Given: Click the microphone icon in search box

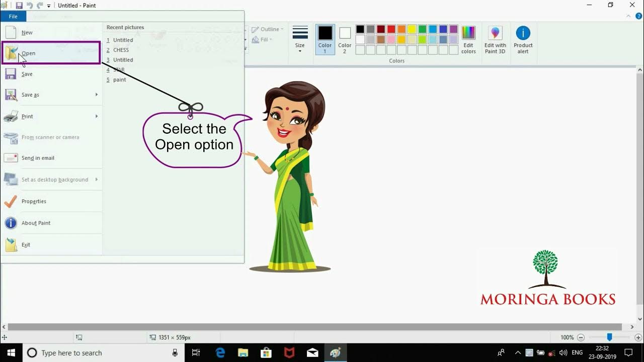Looking at the screenshot, I should coord(175,352).
